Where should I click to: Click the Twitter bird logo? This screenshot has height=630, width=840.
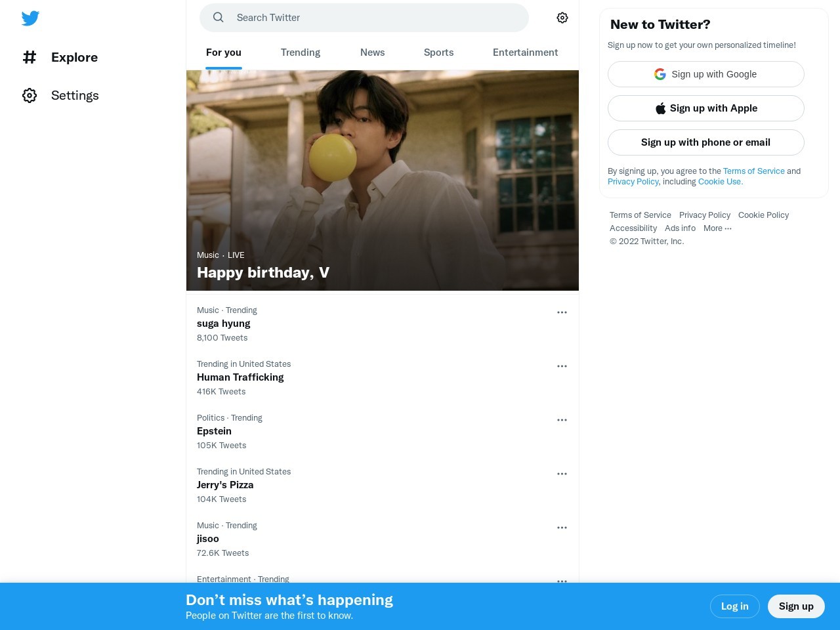(30, 18)
